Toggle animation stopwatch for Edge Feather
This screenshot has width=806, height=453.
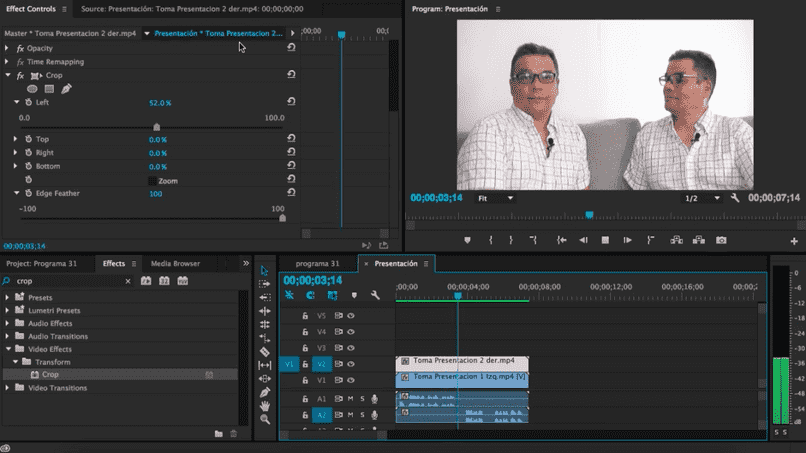[29, 193]
